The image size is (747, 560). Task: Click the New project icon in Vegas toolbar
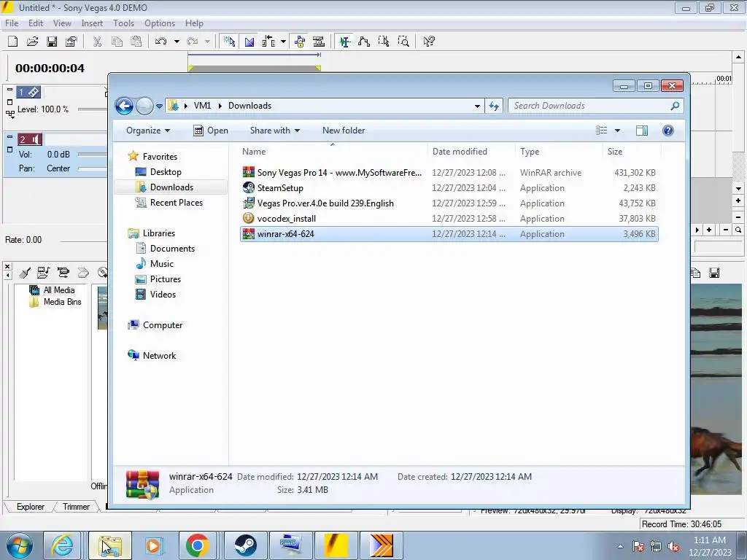click(x=13, y=42)
